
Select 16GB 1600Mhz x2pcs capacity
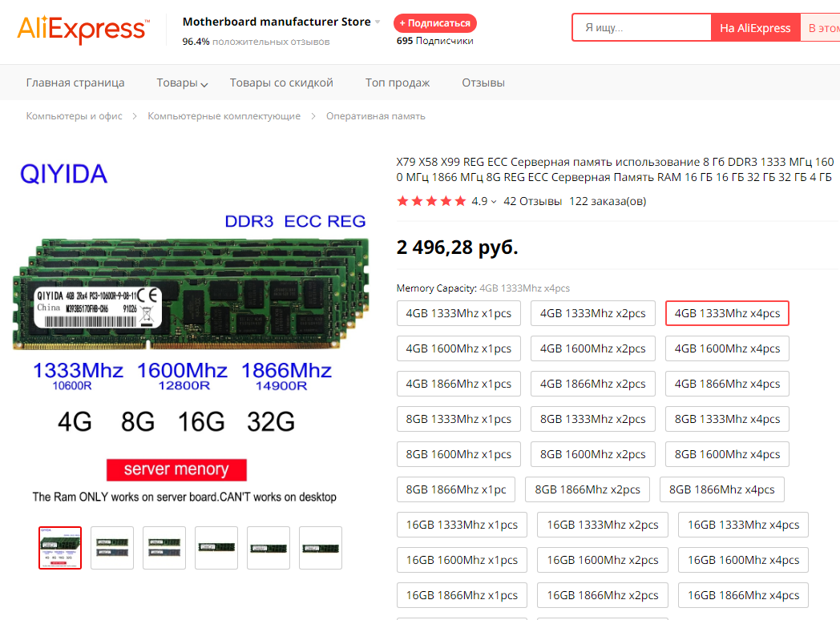[603, 560]
